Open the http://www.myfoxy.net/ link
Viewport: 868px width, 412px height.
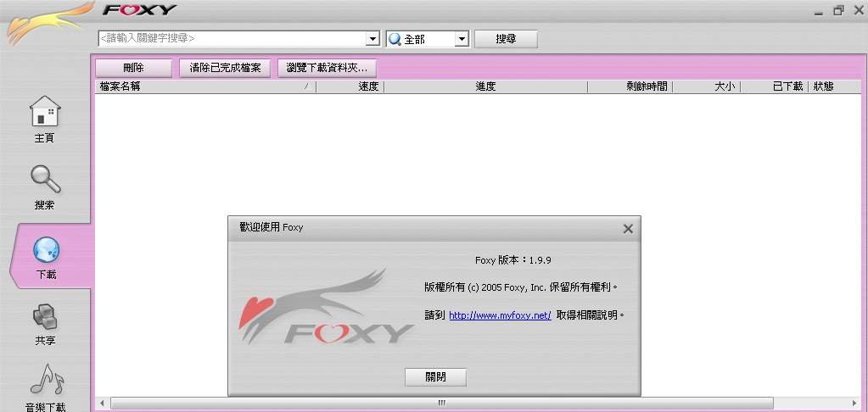(x=500, y=315)
